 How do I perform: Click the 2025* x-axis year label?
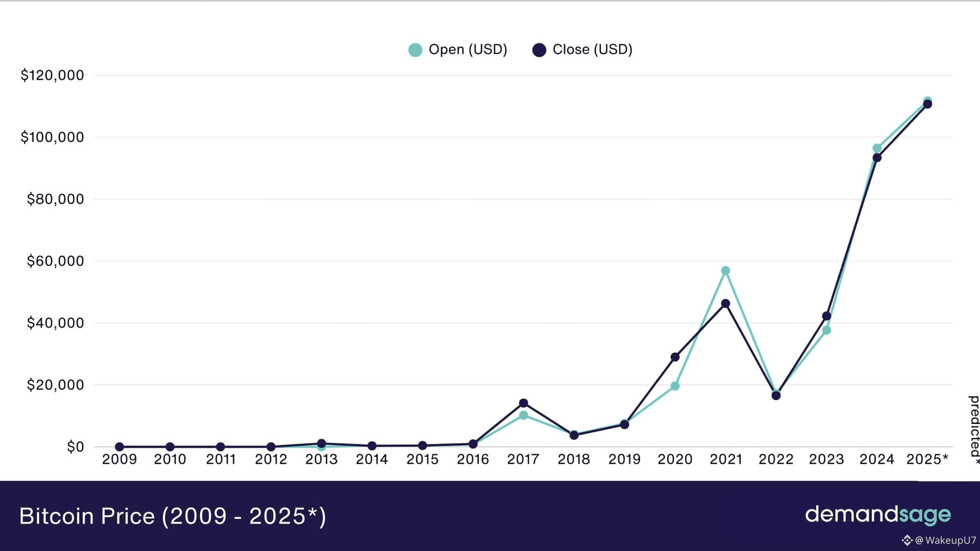click(x=927, y=459)
